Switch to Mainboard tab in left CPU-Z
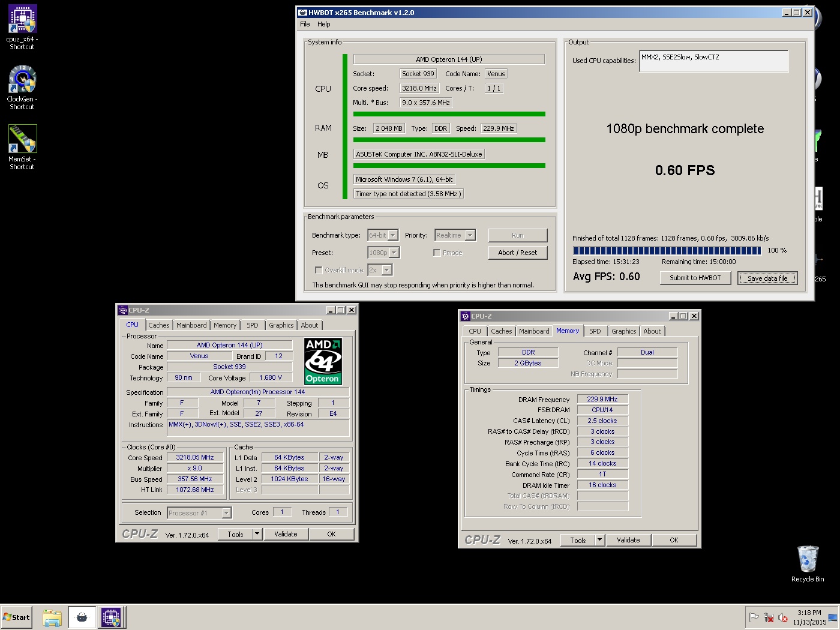 (x=191, y=325)
